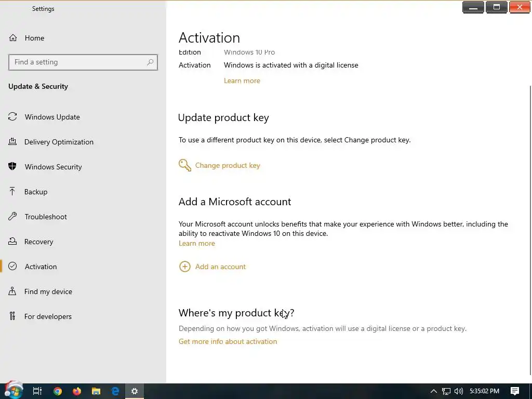Image resolution: width=532 pixels, height=399 pixels.
Task: Click Change product key link
Action: click(228, 165)
